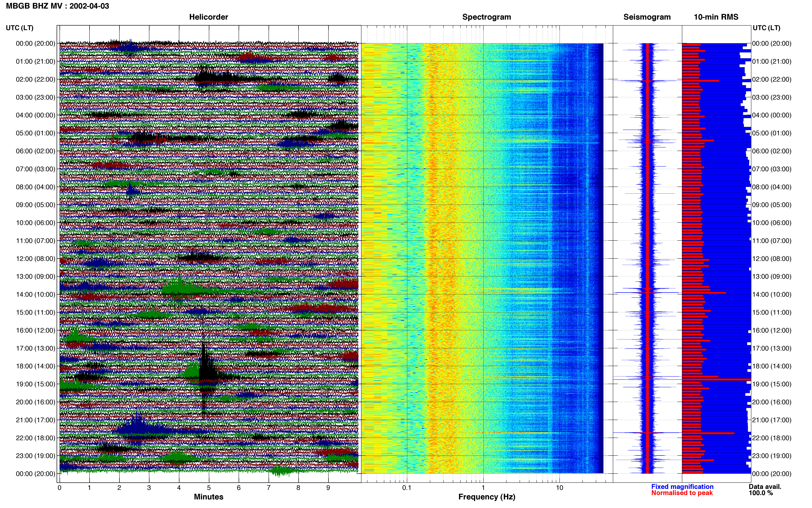812x508 pixels.
Task: Click the title 'MBGB BHZ MV : 2002-04-03'
Action: point(57,6)
